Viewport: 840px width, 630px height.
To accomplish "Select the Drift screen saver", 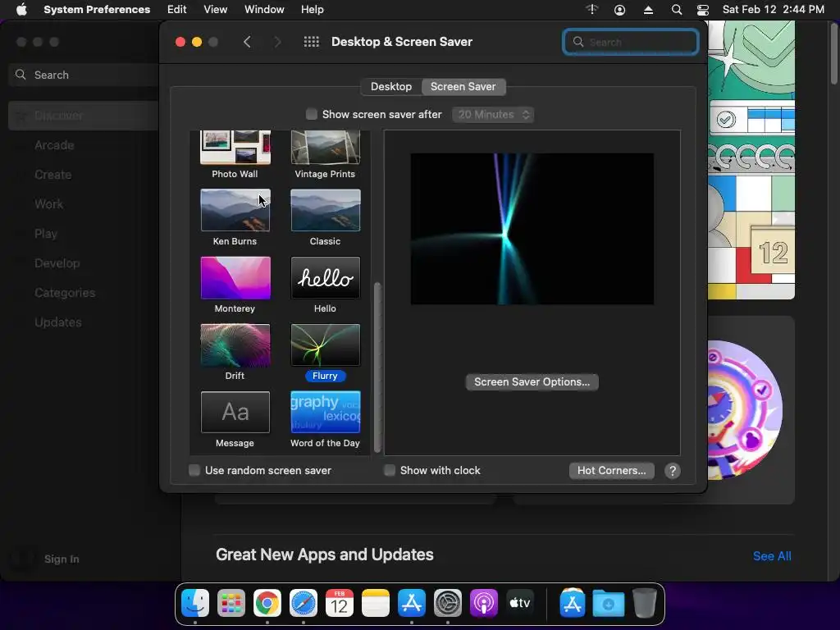I will (x=235, y=353).
